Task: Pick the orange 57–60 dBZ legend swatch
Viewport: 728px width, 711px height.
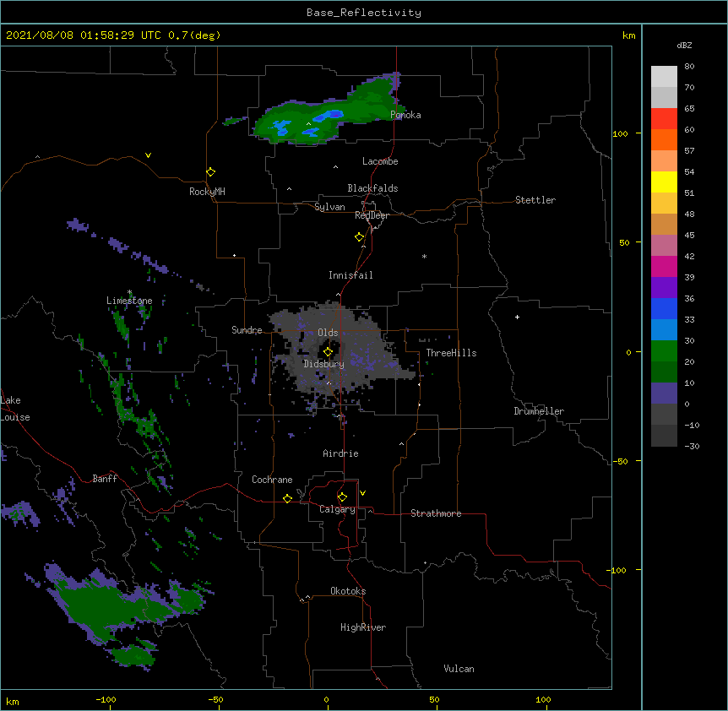Action: pos(664,139)
